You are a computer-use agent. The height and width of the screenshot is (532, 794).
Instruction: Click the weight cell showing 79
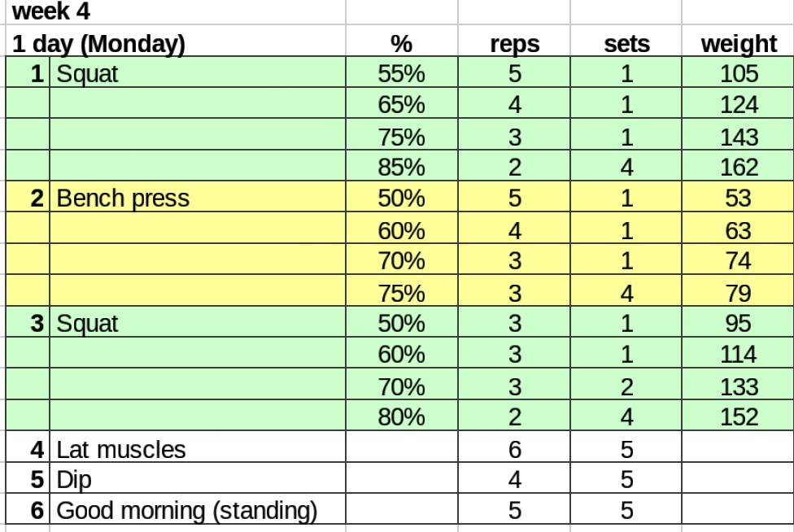coord(739,293)
